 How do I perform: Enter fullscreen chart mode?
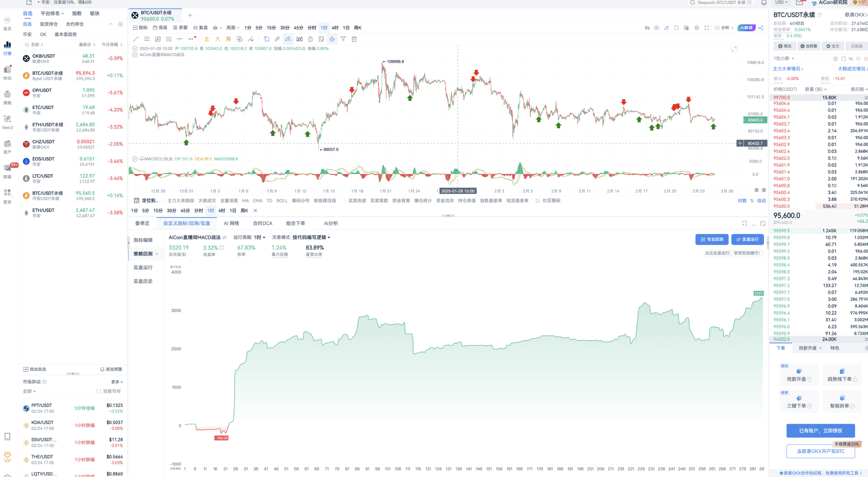click(x=707, y=28)
